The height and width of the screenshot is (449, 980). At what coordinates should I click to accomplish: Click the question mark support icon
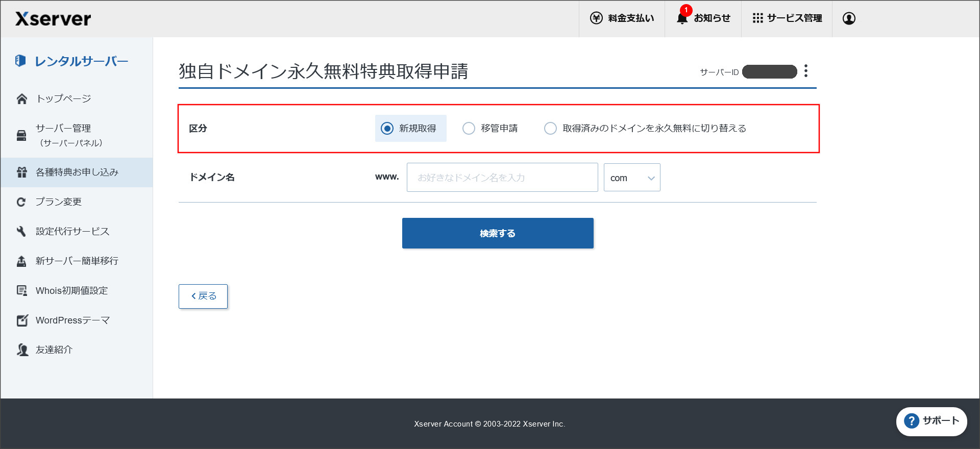click(912, 421)
